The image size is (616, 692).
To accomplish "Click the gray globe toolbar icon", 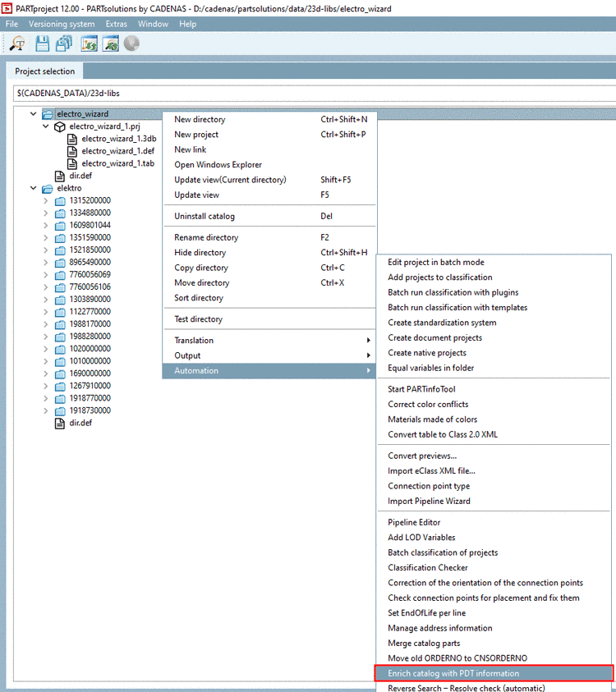I will (131, 44).
